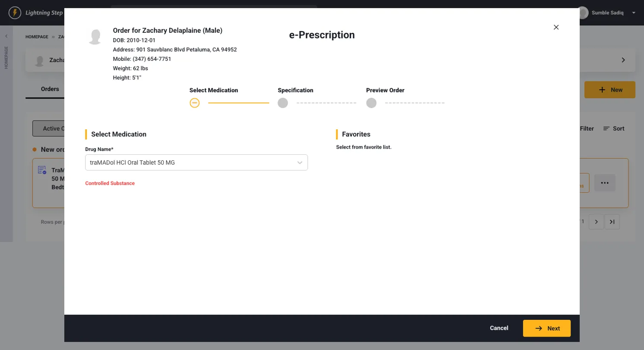Image resolution: width=644 pixels, height=350 pixels.
Task: Switch to the Orders tab
Action: [x=50, y=89]
